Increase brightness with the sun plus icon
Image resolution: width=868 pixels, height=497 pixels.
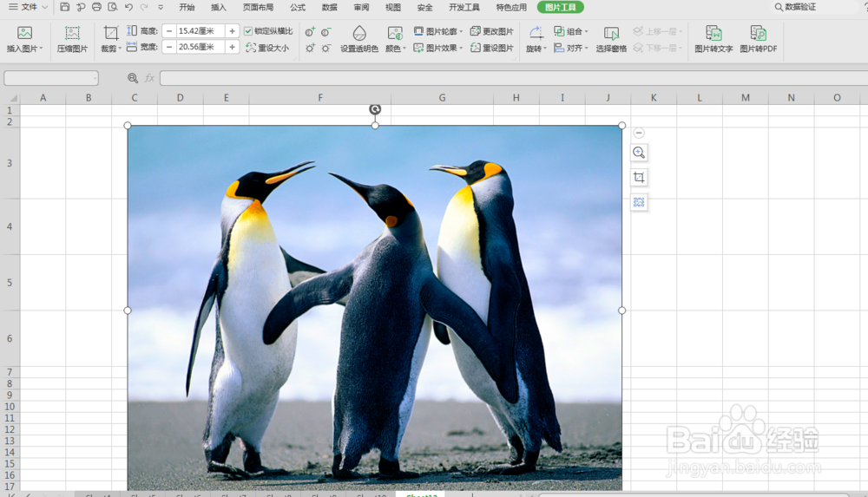(x=310, y=48)
